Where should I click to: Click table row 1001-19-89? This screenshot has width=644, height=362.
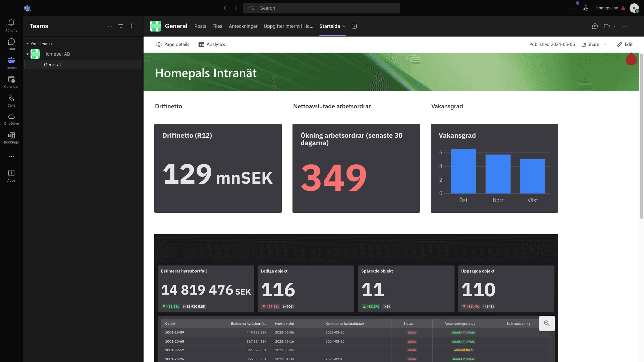[x=355, y=333]
